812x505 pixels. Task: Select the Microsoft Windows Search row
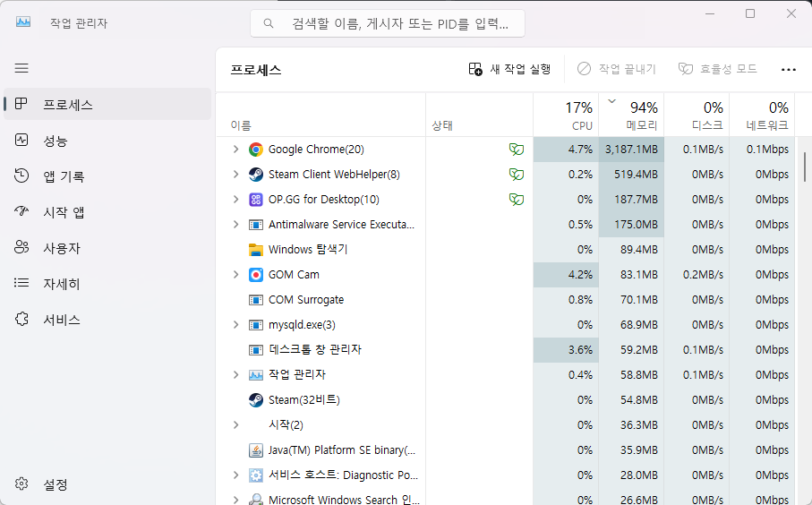click(x=506, y=500)
